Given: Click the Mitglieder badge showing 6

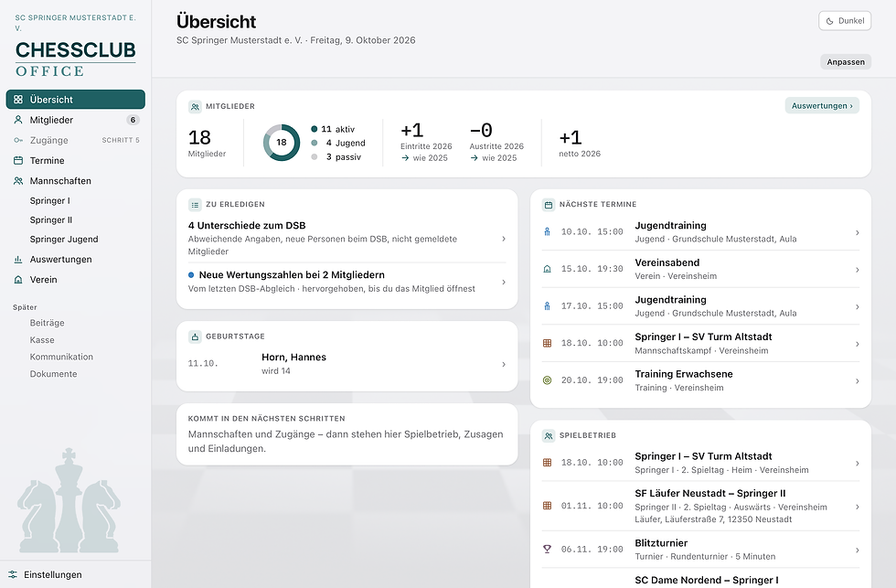Looking at the screenshot, I should click(x=133, y=120).
